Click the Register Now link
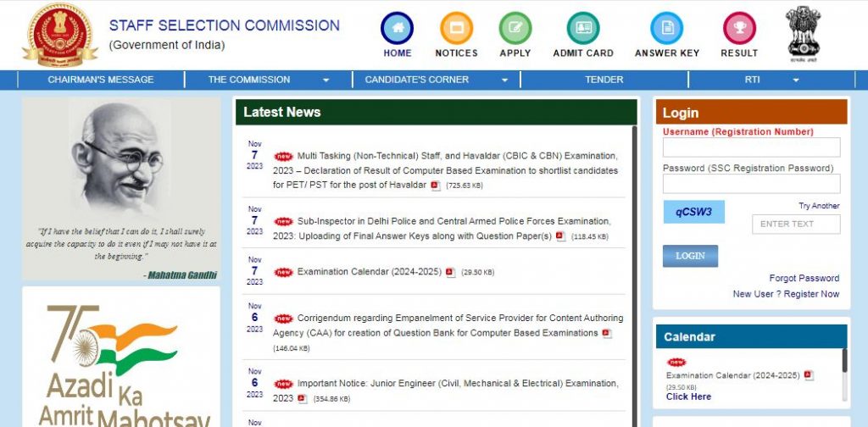868x427 pixels. point(811,294)
